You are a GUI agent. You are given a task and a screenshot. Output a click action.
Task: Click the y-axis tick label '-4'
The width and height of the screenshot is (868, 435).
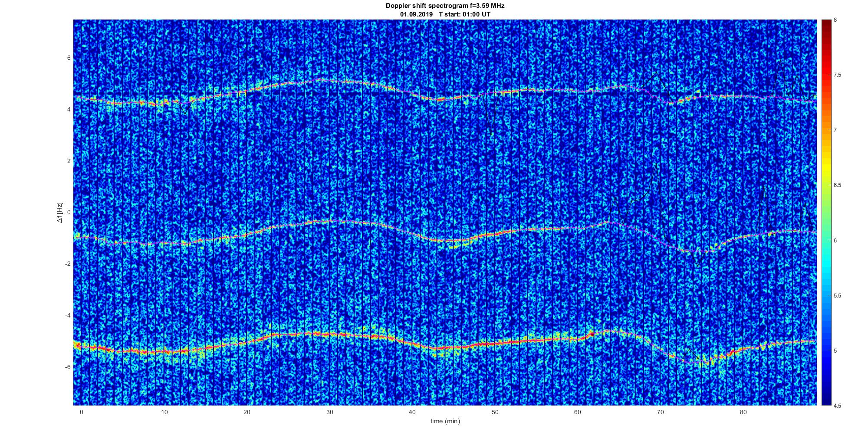[67, 315]
